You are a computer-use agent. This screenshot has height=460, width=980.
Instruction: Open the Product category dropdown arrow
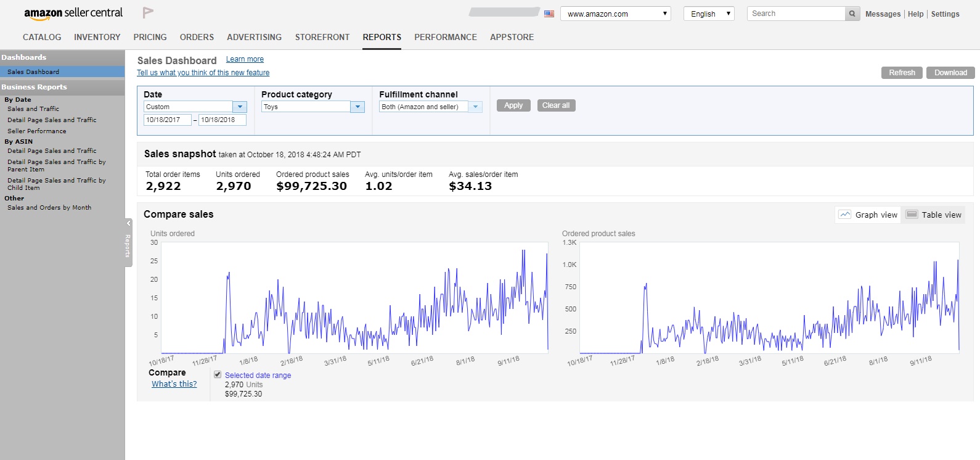pyautogui.click(x=357, y=107)
